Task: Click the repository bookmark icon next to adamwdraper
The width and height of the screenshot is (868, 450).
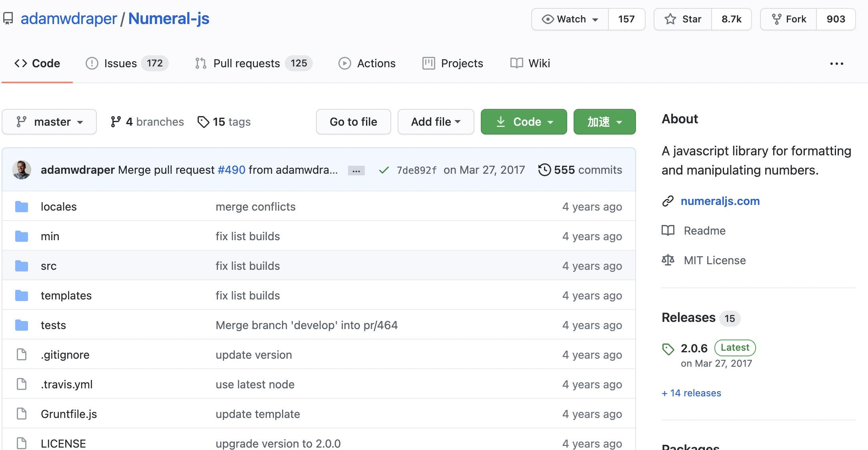Action: pos(8,18)
